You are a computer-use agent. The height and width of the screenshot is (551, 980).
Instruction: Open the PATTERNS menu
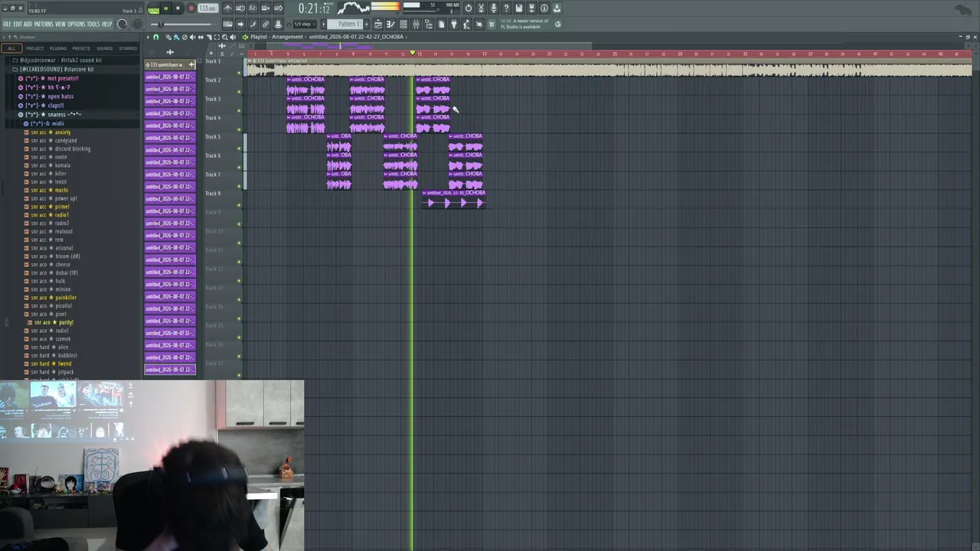(x=44, y=24)
